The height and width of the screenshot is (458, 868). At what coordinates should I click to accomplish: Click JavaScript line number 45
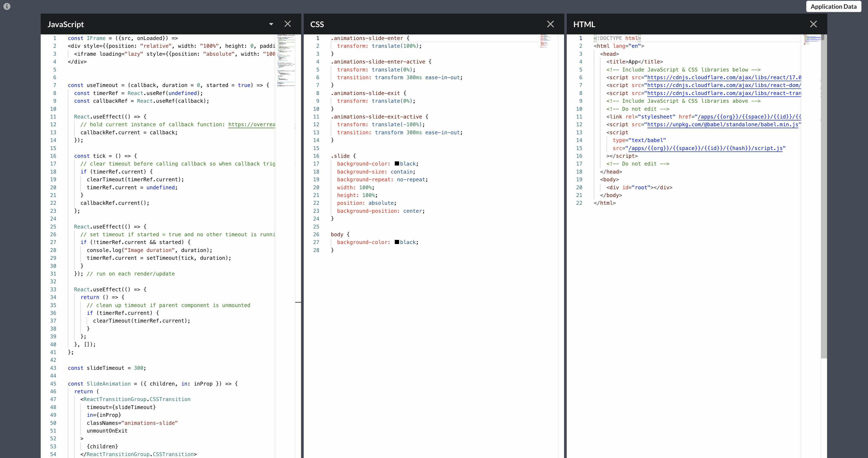[53, 384]
